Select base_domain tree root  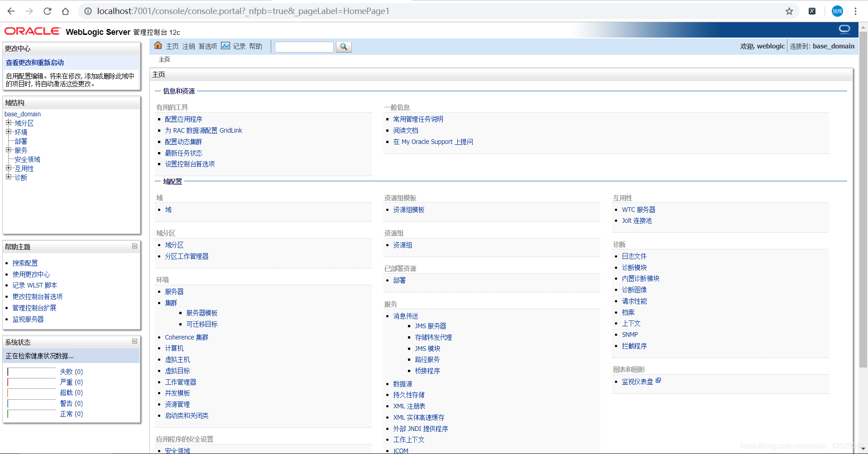point(23,114)
